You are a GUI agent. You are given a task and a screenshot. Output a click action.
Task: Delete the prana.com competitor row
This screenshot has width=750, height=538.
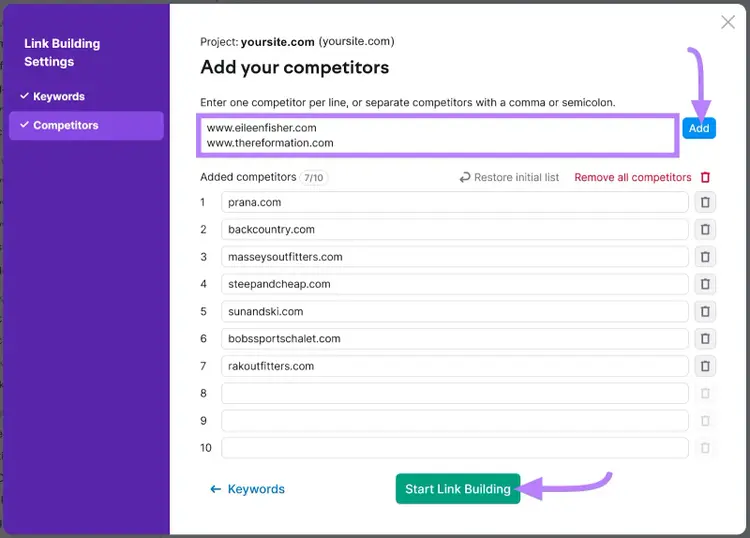pyautogui.click(x=705, y=202)
